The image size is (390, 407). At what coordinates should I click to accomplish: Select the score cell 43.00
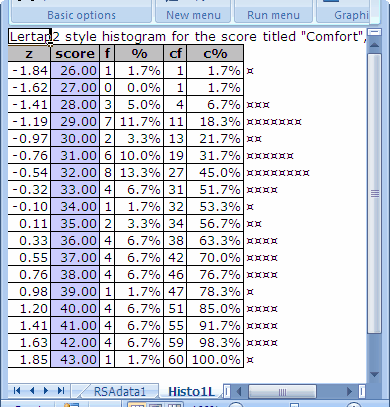(75, 359)
